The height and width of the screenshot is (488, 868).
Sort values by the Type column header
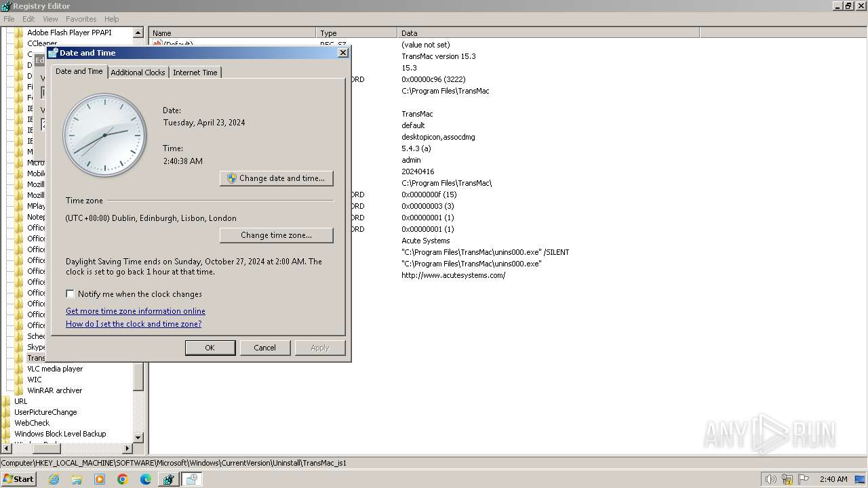pyautogui.click(x=357, y=33)
